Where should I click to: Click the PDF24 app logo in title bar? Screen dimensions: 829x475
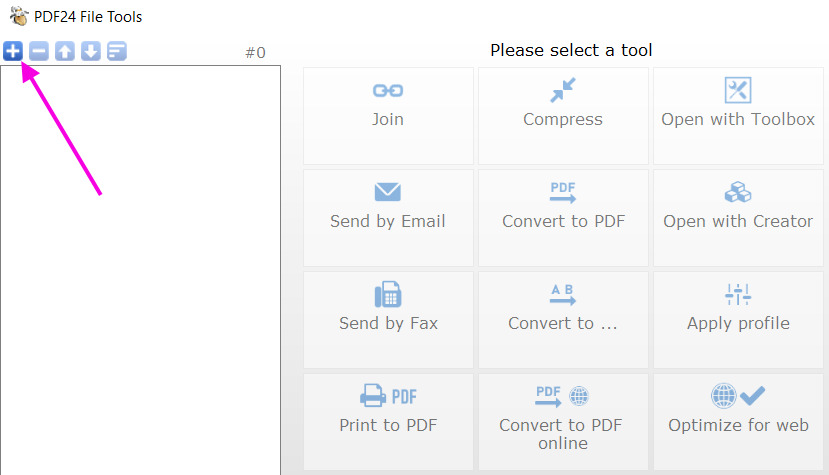tap(19, 16)
